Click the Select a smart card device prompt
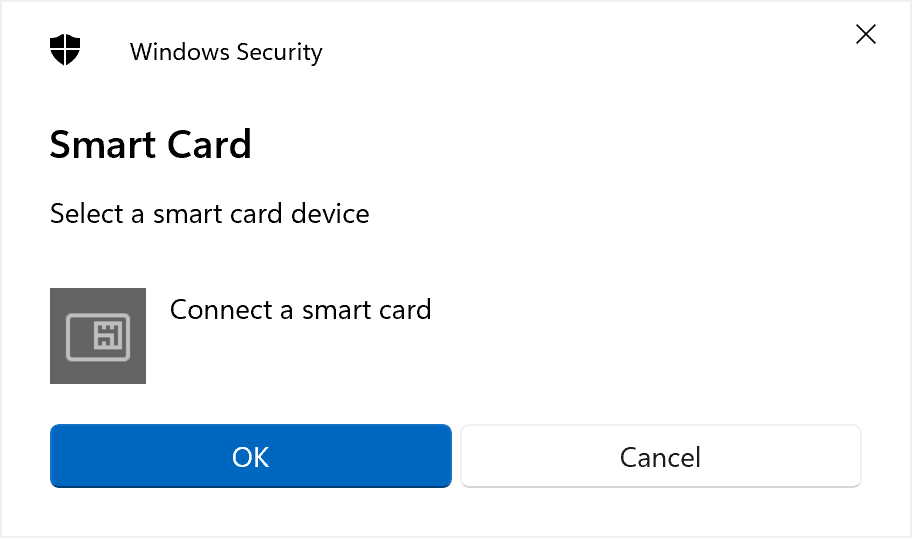Image resolution: width=912 pixels, height=538 pixels. [x=209, y=213]
